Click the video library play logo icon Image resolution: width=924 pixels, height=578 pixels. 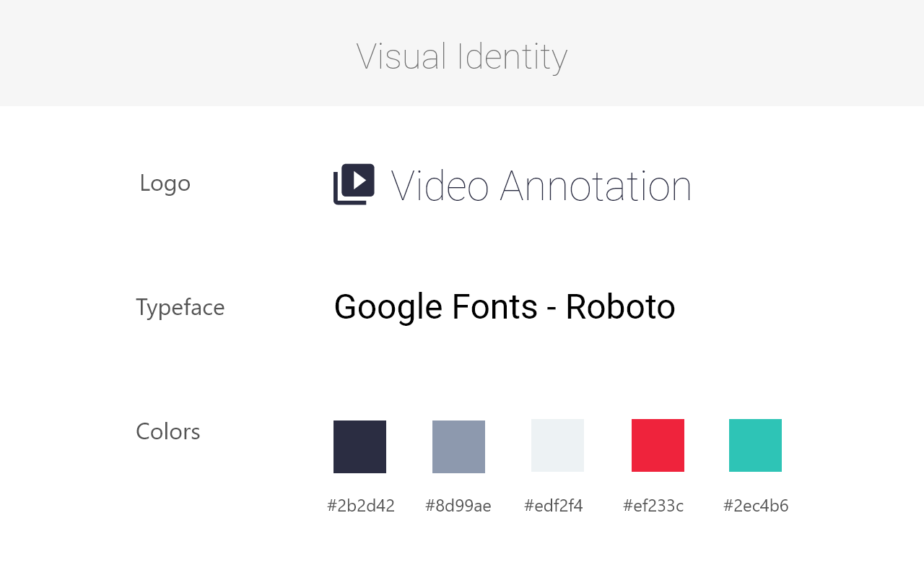click(x=354, y=184)
